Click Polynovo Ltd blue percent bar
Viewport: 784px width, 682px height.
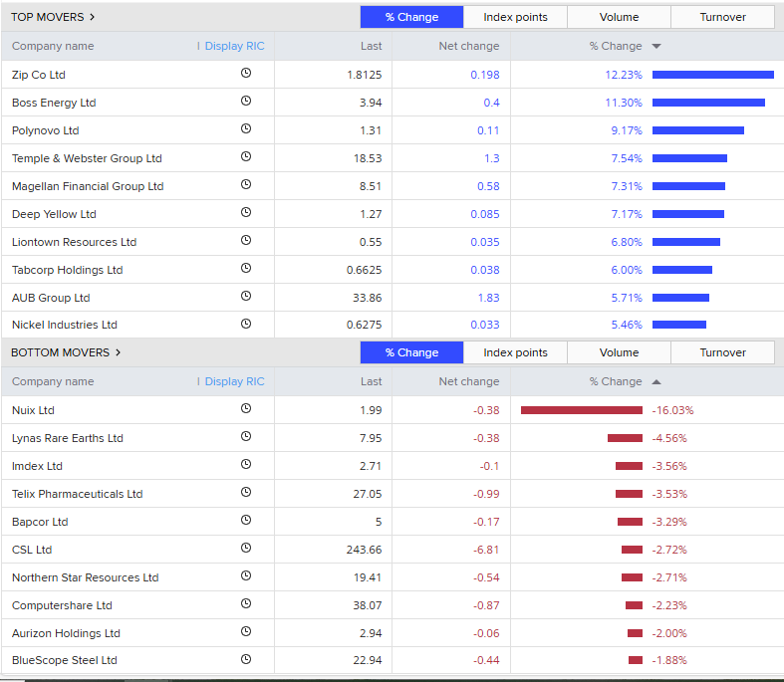(x=698, y=130)
